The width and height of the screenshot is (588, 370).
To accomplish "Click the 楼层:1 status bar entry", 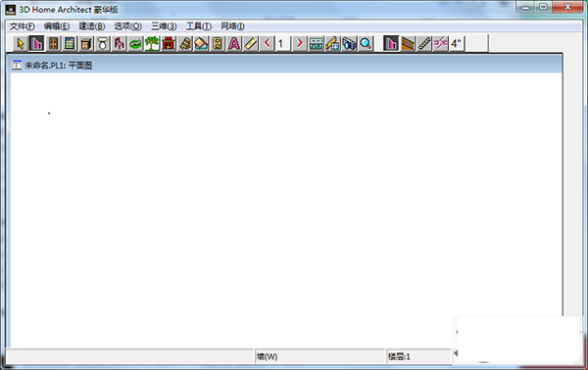I will (x=399, y=357).
